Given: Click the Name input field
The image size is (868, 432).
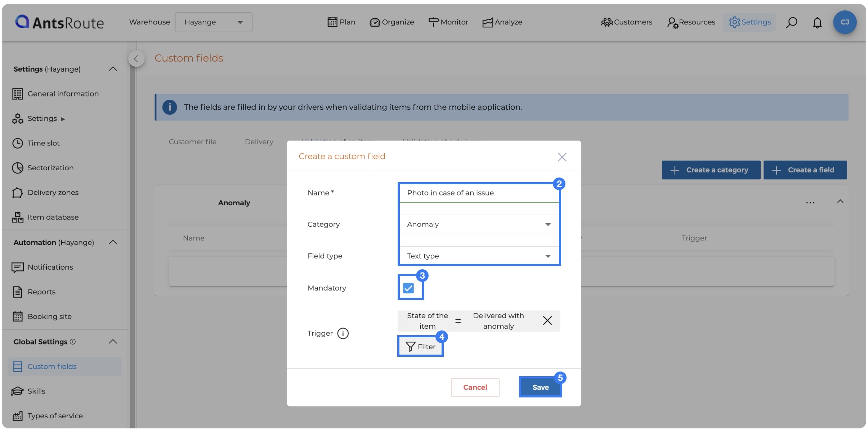Looking at the screenshot, I should tap(479, 193).
